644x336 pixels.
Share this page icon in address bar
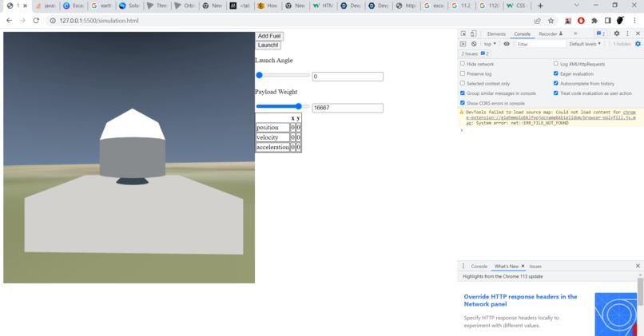[537, 21]
